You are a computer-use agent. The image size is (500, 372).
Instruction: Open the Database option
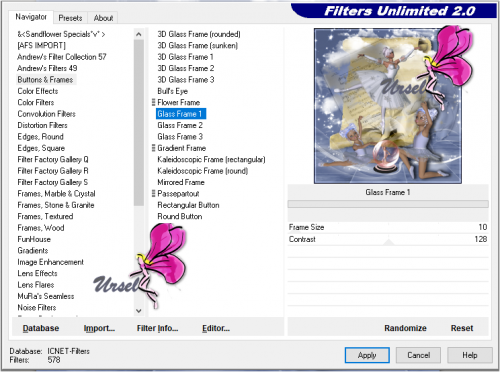coord(41,328)
